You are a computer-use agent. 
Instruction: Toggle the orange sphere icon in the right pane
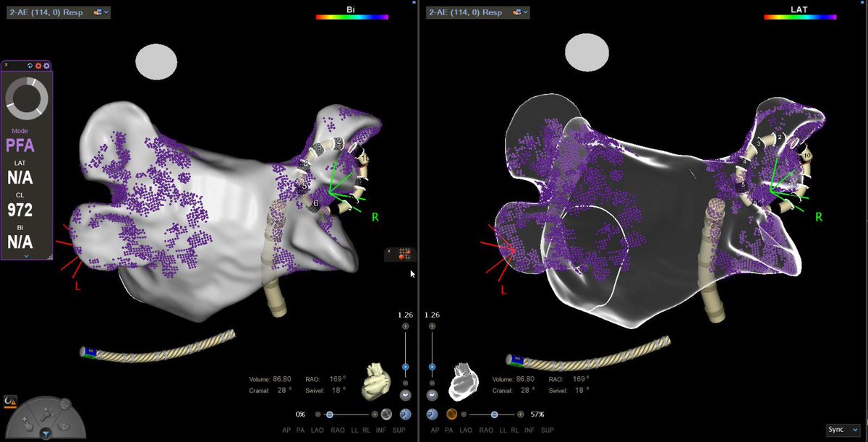(451, 415)
